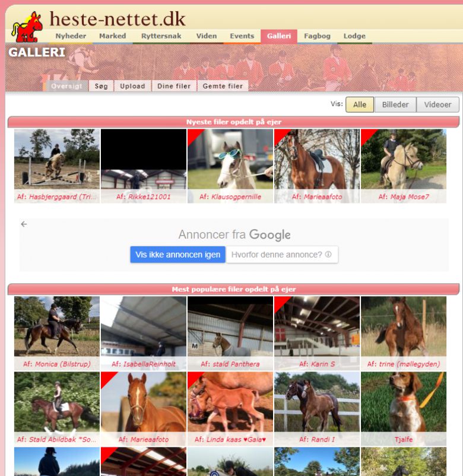Click 'Mest populære filer opdelt på ejer' header
The width and height of the screenshot is (463, 476).
pos(233,289)
